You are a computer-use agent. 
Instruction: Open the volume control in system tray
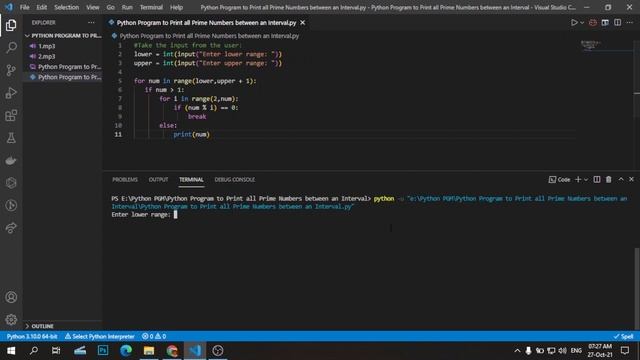562,351
